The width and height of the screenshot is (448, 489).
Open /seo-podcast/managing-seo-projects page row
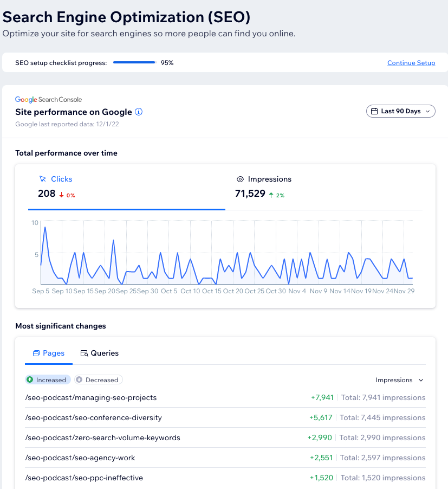pos(91,397)
